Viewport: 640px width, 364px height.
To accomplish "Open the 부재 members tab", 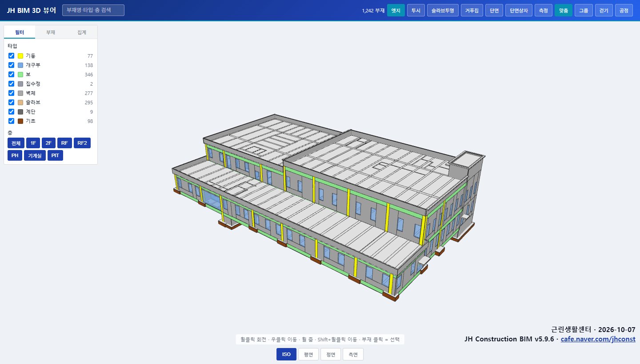I will click(51, 32).
